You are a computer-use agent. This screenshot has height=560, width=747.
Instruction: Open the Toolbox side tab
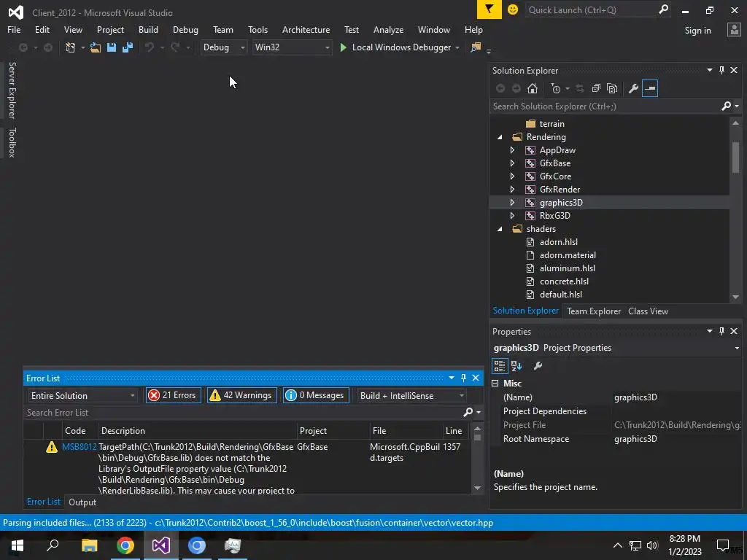12,142
